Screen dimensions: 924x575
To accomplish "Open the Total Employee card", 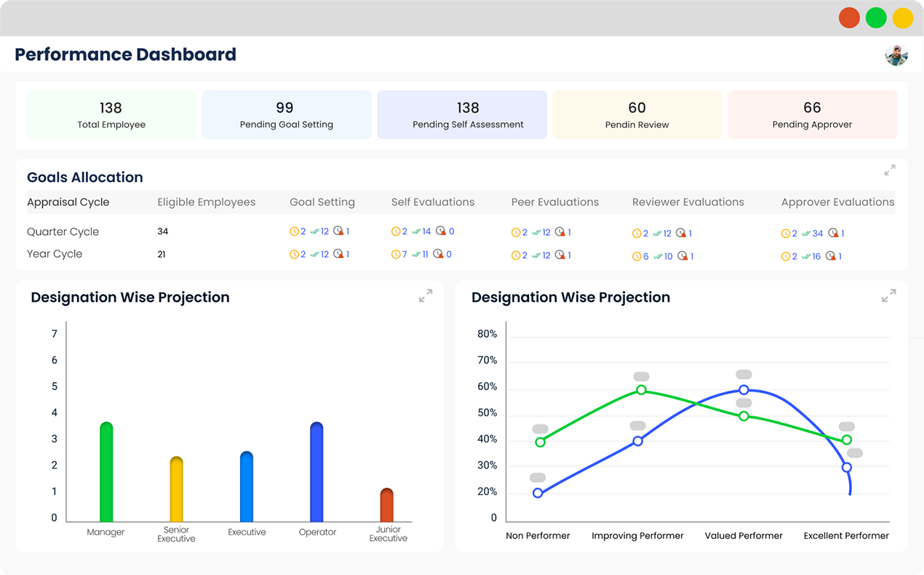I will pyautogui.click(x=111, y=115).
